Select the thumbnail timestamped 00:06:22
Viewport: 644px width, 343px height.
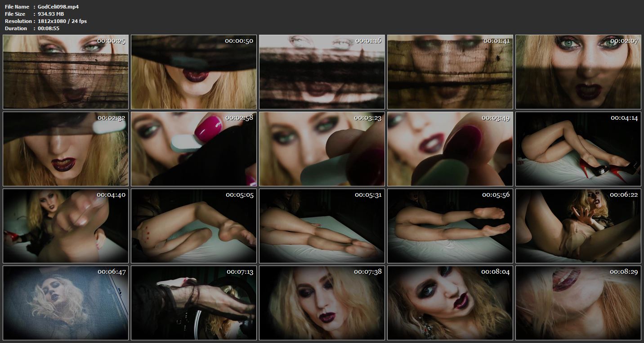(x=578, y=226)
